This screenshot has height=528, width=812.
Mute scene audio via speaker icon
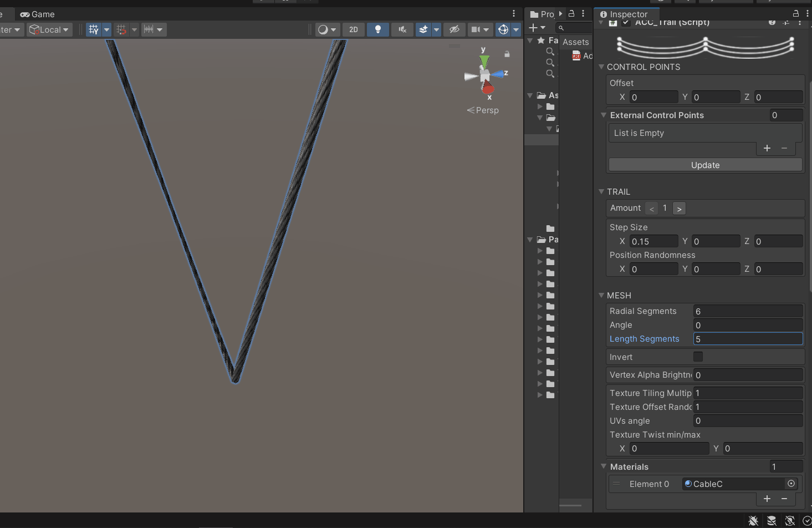coord(402,30)
